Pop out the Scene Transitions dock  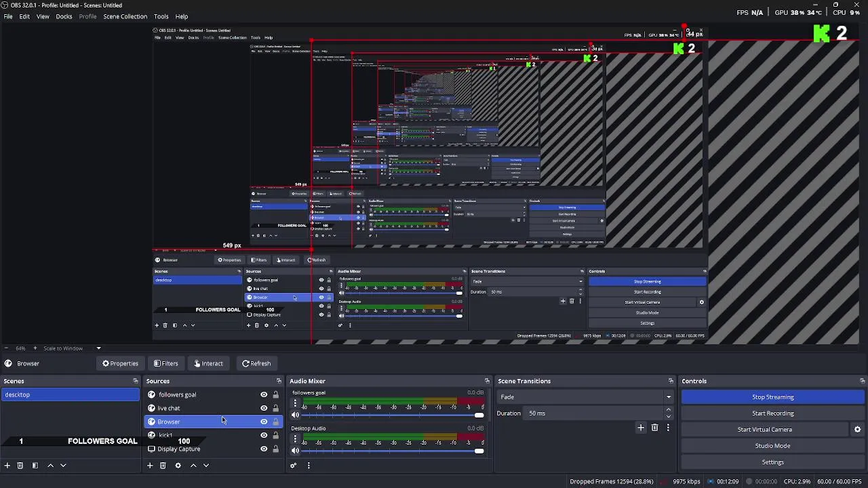coord(671,381)
